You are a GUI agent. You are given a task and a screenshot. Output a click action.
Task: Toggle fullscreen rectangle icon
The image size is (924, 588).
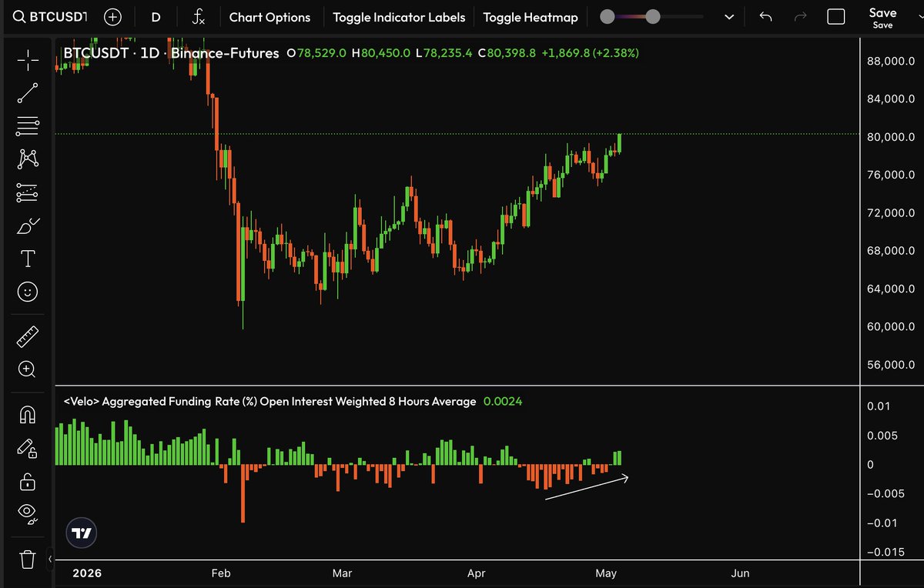tap(836, 17)
